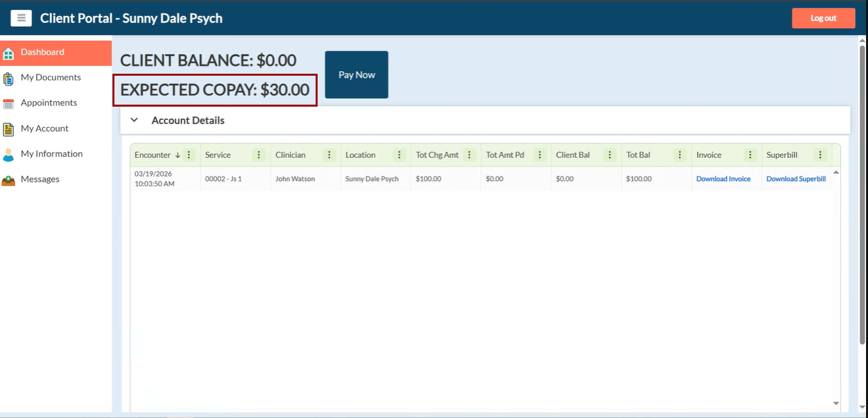Click the Appointments calendar icon
This screenshot has width=868, height=418.
point(9,103)
